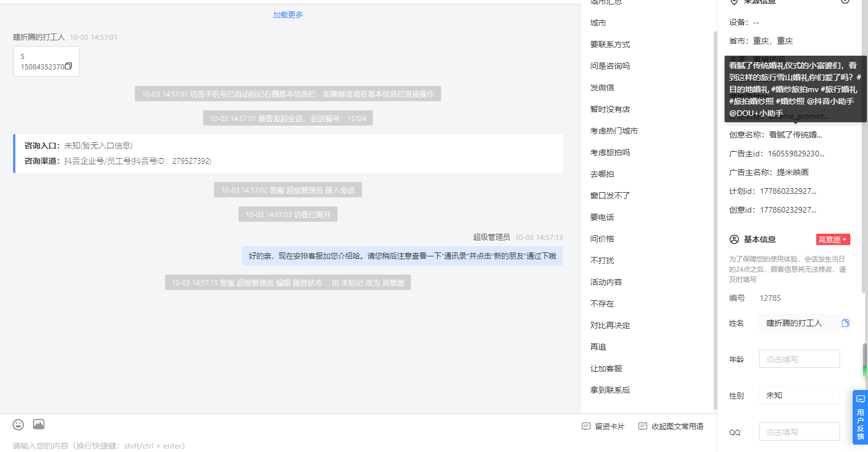868x452 pixels.
Task: Click the 广告主id value
Action: pos(796,154)
